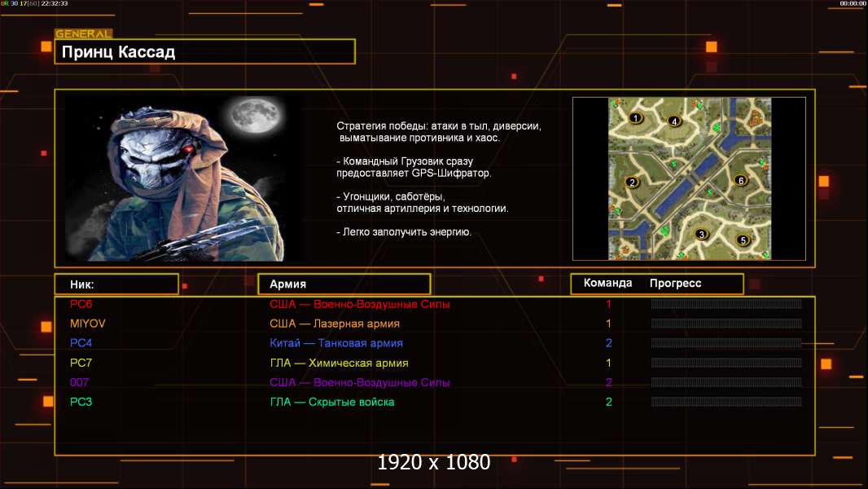Click the 'Стратегия победы' description line
Image resolution: width=868 pixels, height=489 pixels.
point(439,126)
